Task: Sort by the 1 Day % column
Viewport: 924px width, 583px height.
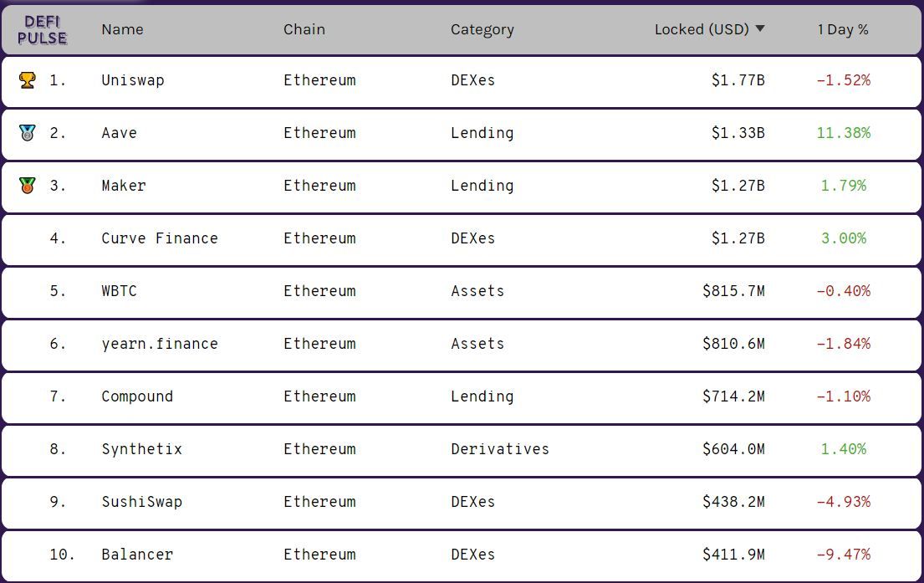Action: point(843,29)
